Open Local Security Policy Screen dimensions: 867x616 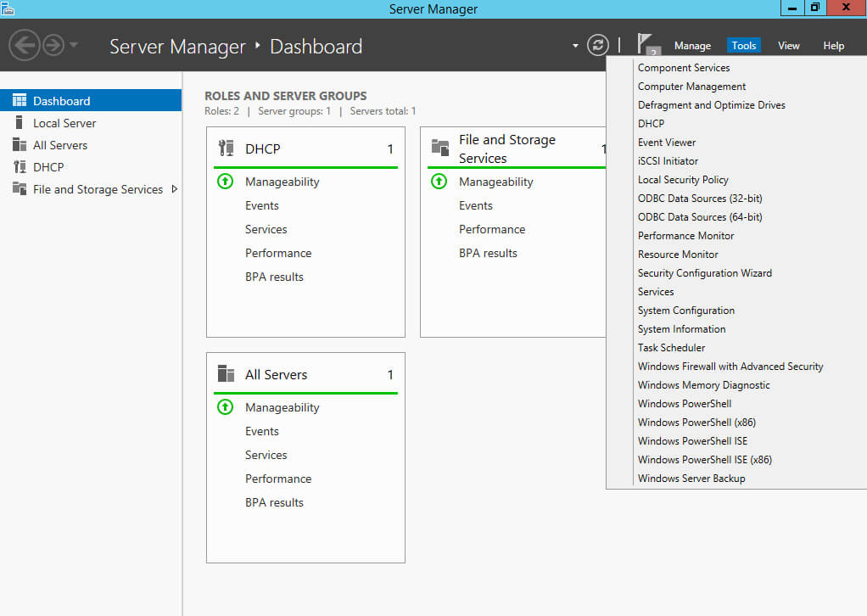[683, 180]
